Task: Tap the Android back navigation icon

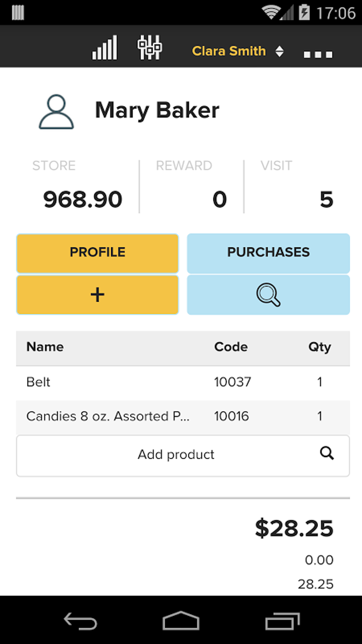Action: point(80,621)
